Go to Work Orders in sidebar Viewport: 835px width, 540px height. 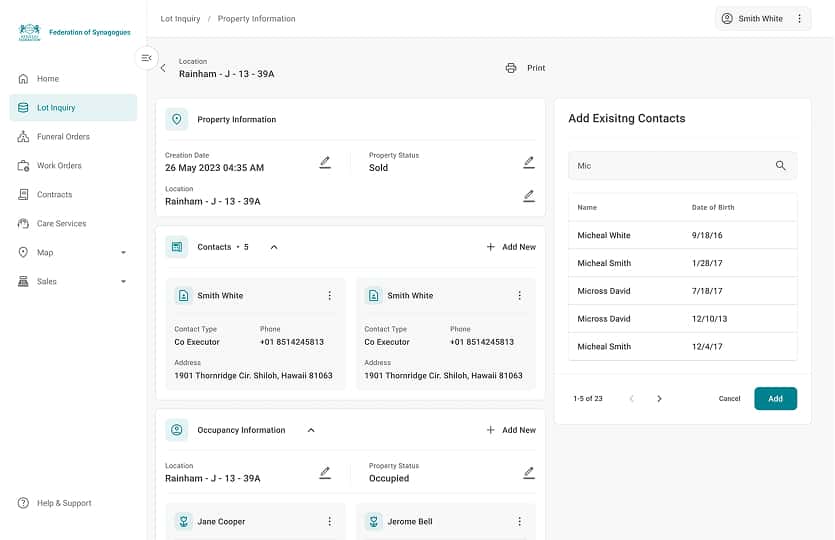59,166
